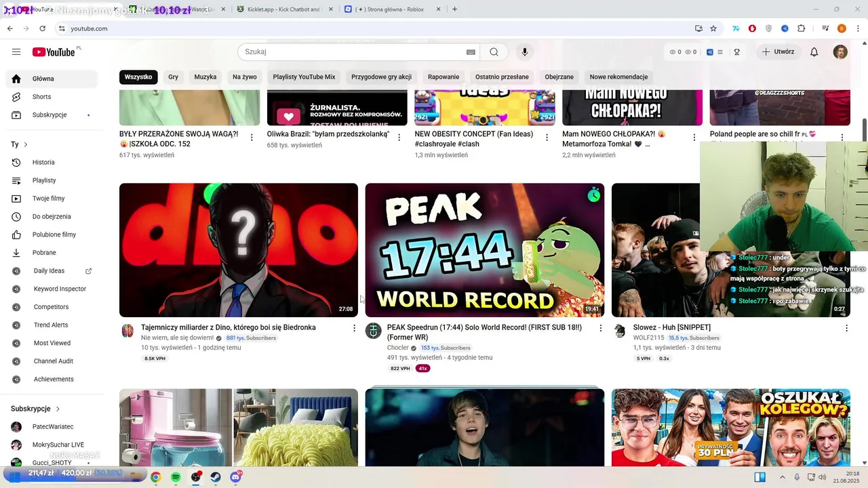Viewport: 868px width, 488px height.
Task: Start voice search with the microphone
Action: click(x=524, y=52)
